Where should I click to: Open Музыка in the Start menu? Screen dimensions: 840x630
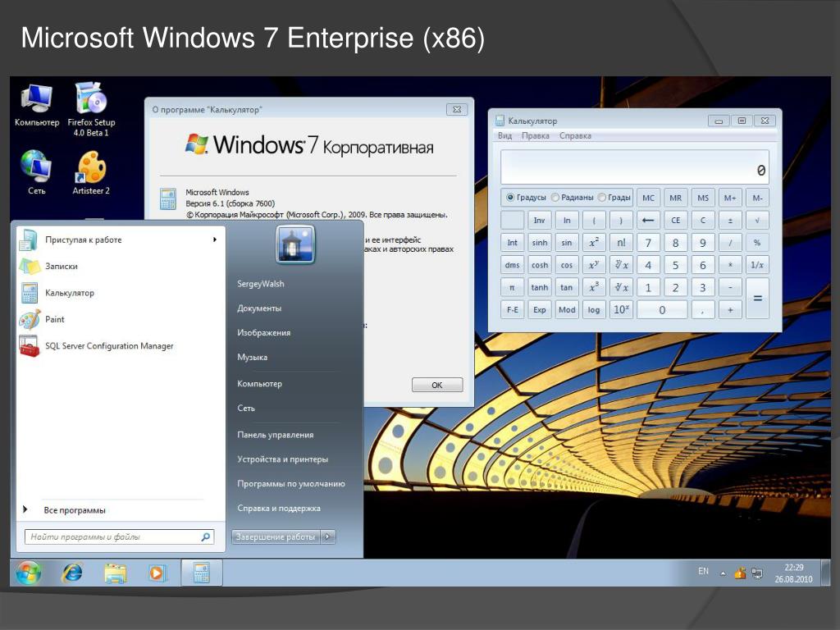click(253, 357)
